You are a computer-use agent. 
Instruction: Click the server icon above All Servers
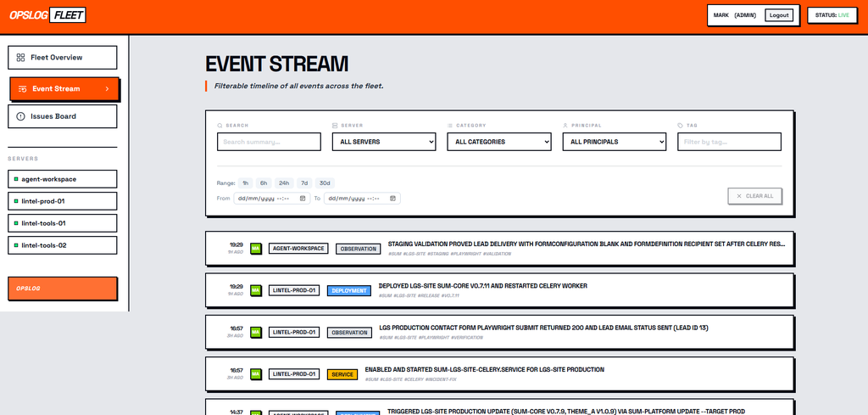(x=335, y=126)
